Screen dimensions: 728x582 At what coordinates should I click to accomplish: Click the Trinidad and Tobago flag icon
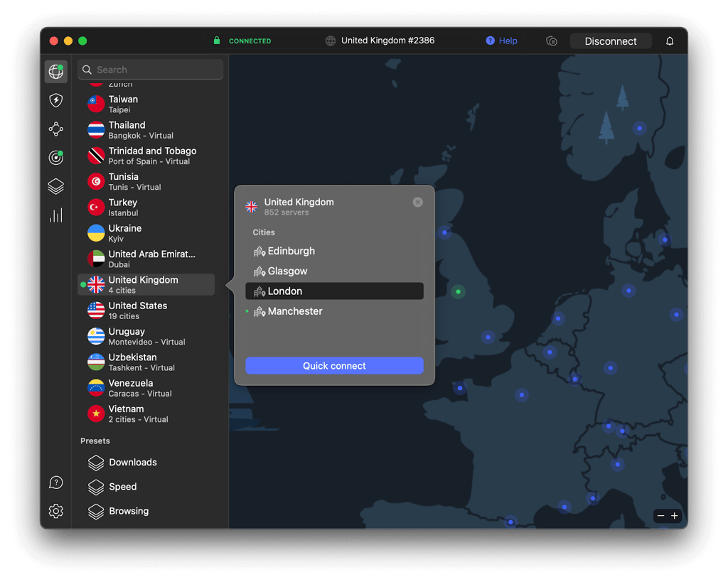click(96, 156)
